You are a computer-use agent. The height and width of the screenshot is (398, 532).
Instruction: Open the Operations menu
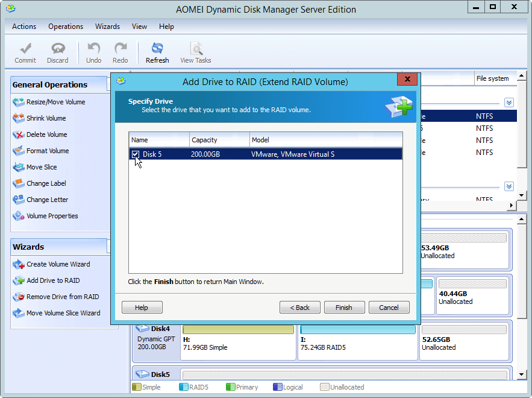point(66,27)
